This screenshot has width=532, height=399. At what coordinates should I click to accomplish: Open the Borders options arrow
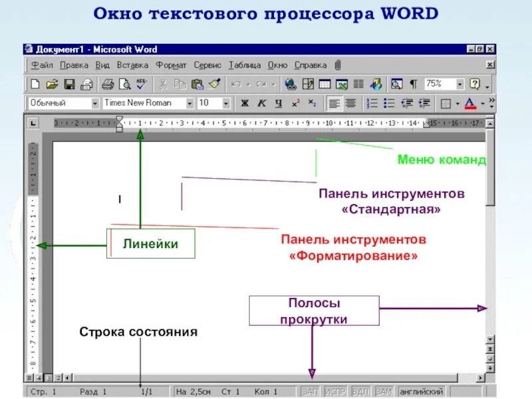[458, 104]
